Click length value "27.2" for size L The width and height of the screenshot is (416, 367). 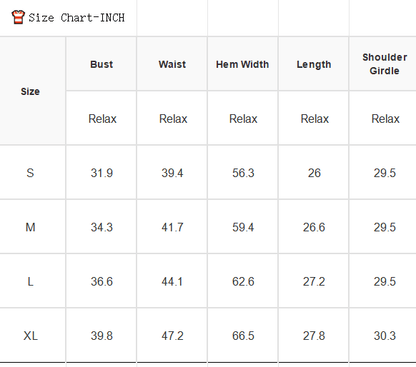coord(314,282)
